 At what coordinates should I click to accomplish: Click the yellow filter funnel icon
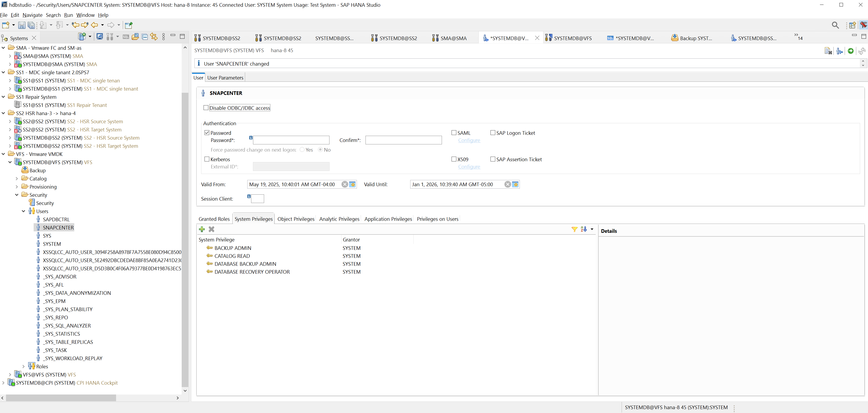[x=574, y=229]
